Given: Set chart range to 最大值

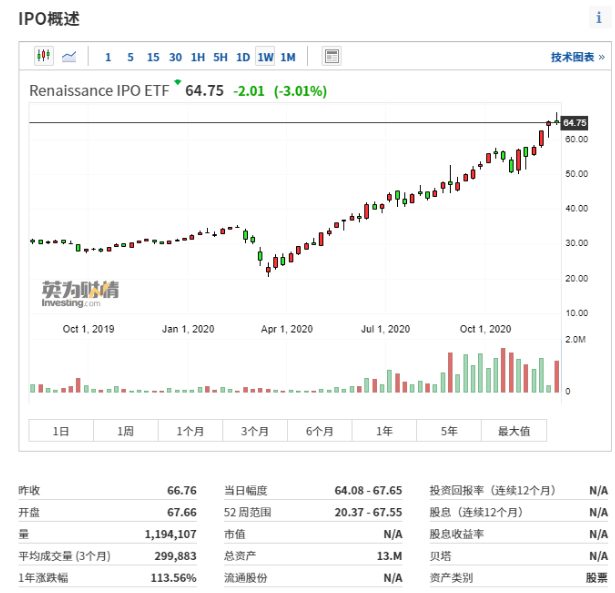Looking at the screenshot, I should (x=514, y=431).
